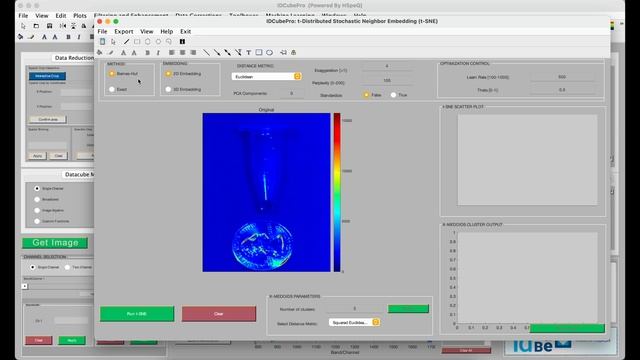Click save disk icon in main IDCubePro toolbar
This screenshot has height=360, width=640.
click(x=49, y=26)
